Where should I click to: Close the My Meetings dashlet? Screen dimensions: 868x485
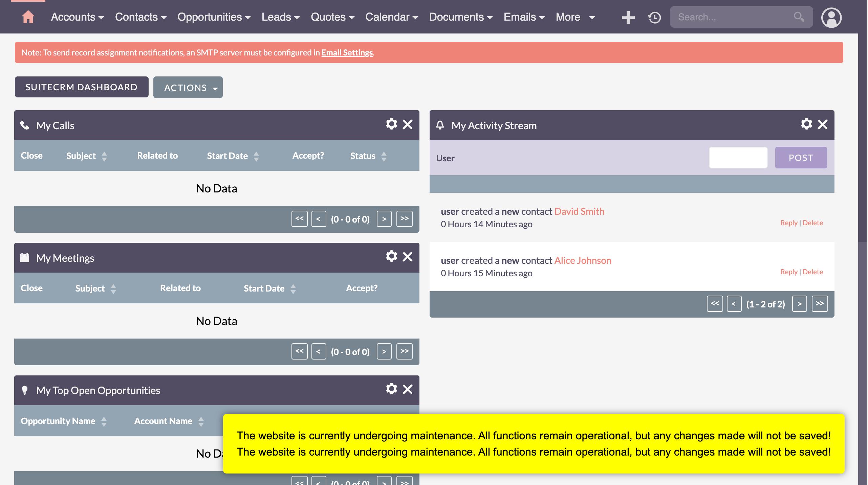[x=408, y=257]
